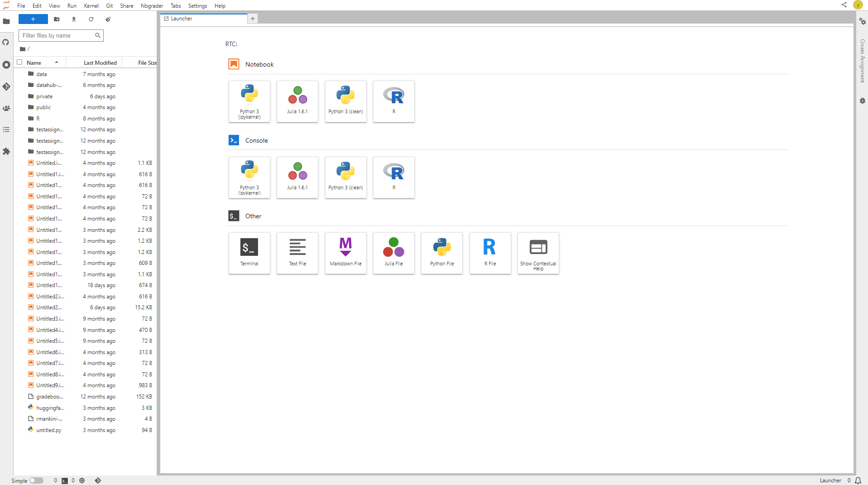Open the Help menu
Image resolution: width=868 pixels, height=485 pixels.
pyautogui.click(x=220, y=6)
